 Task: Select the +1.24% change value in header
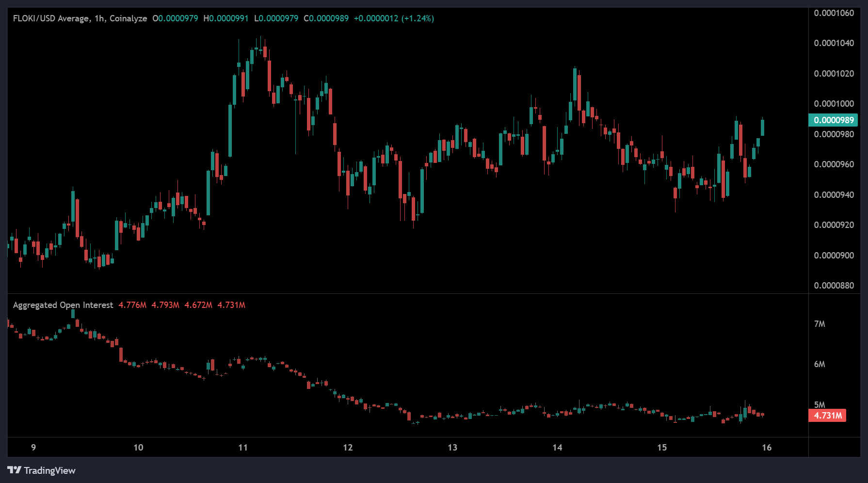coord(417,18)
